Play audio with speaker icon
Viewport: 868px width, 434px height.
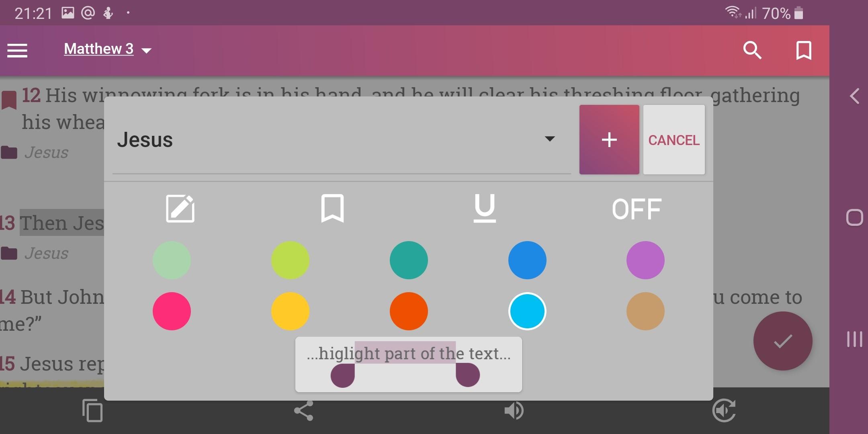pos(514,411)
